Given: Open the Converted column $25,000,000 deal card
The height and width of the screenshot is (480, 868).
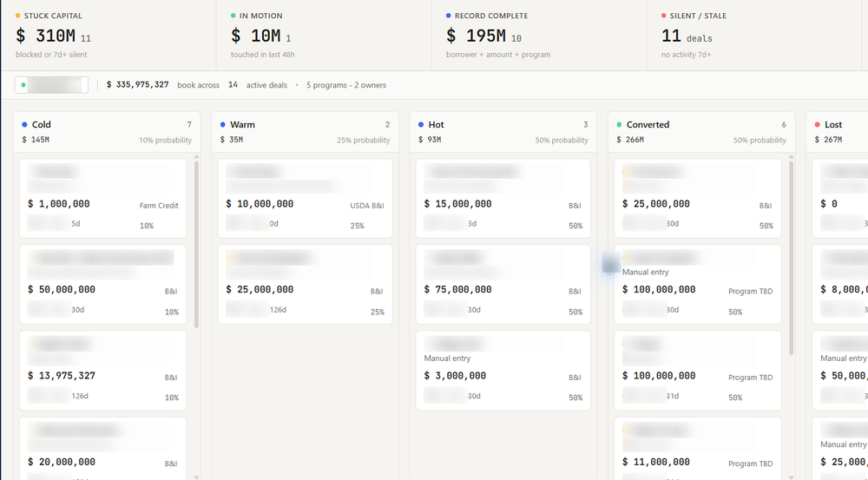Looking at the screenshot, I should coord(698,198).
